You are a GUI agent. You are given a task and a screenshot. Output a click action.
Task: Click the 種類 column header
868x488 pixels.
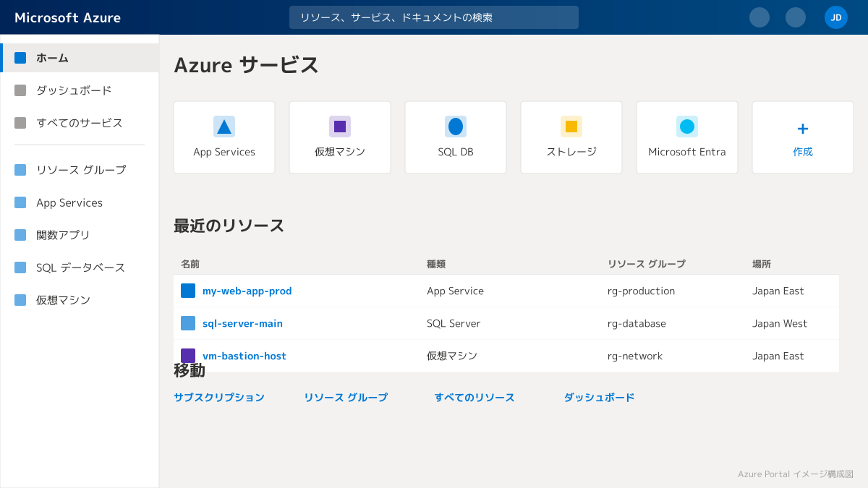coord(436,264)
